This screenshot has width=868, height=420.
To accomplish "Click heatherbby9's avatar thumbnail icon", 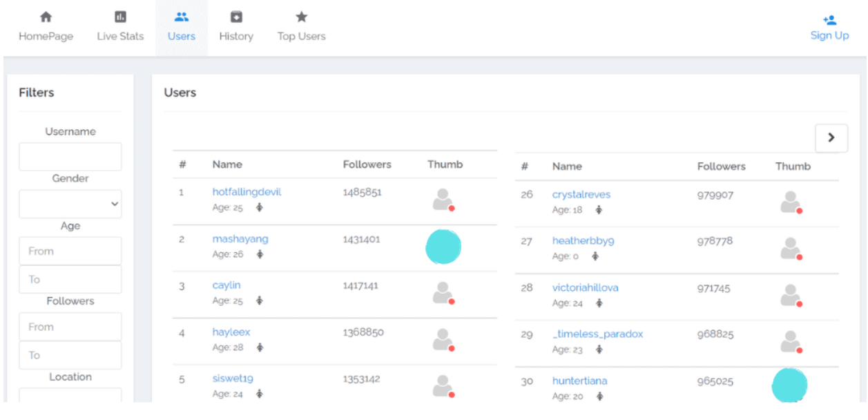I will click(x=791, y=249).
